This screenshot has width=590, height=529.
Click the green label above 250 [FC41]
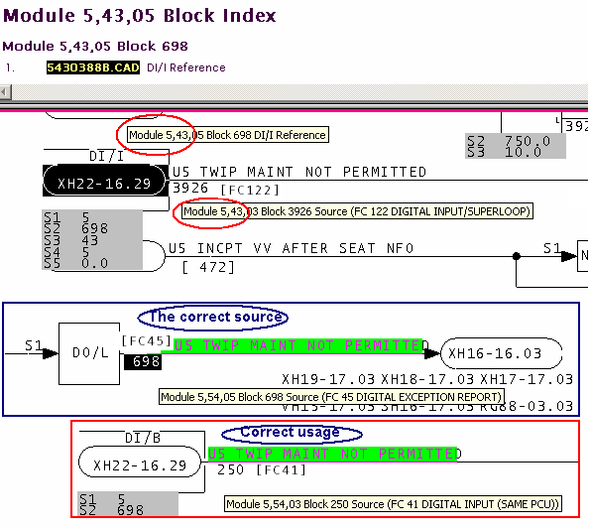click(333, 454)
